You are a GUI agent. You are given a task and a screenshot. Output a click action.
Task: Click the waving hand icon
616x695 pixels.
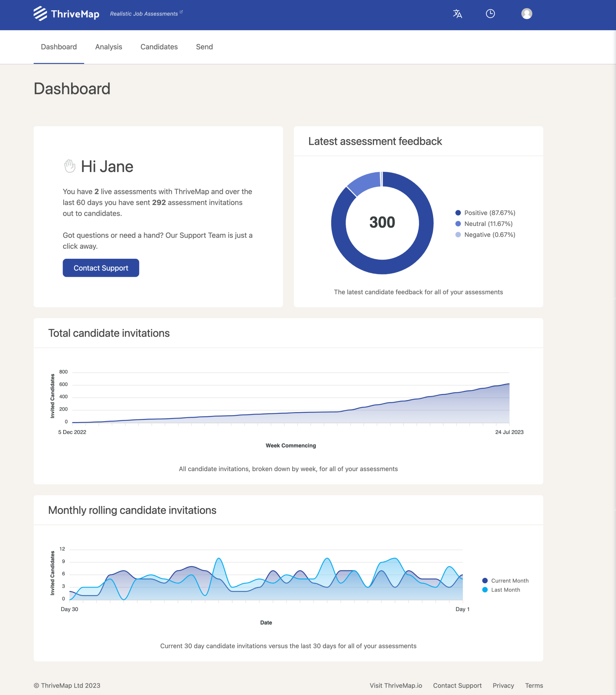(70, 166)
